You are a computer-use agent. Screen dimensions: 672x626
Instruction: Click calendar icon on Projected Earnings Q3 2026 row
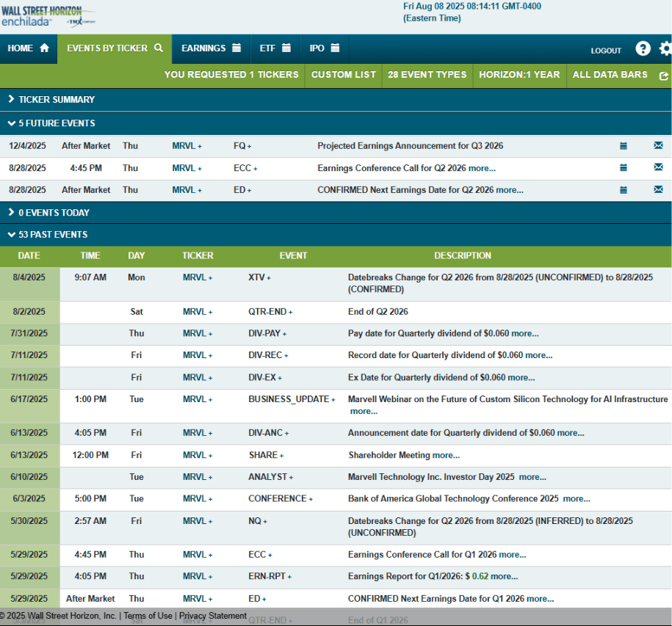click(624, 145)
